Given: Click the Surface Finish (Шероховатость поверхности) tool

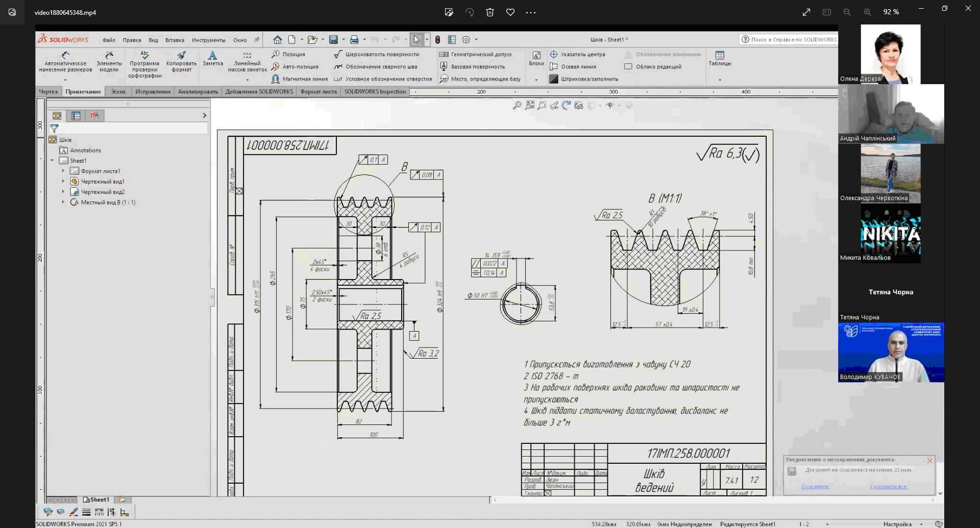Looking at the screenshot, I should 377,54.
